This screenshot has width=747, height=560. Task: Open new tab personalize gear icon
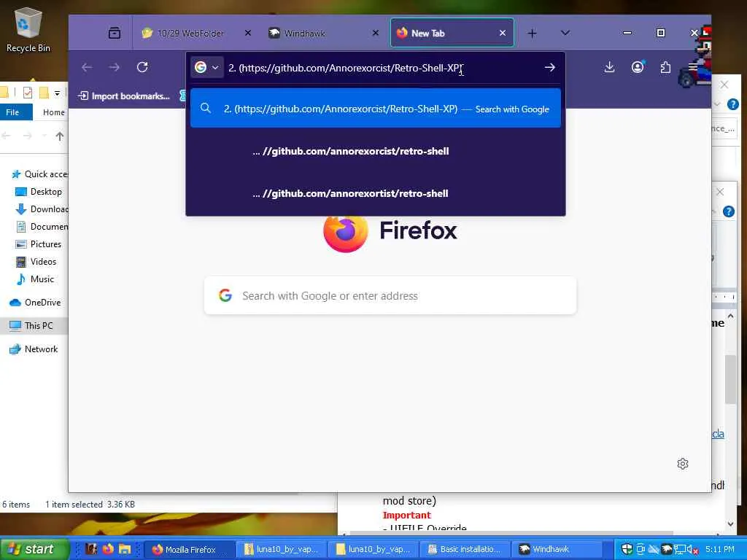point(683,463)
